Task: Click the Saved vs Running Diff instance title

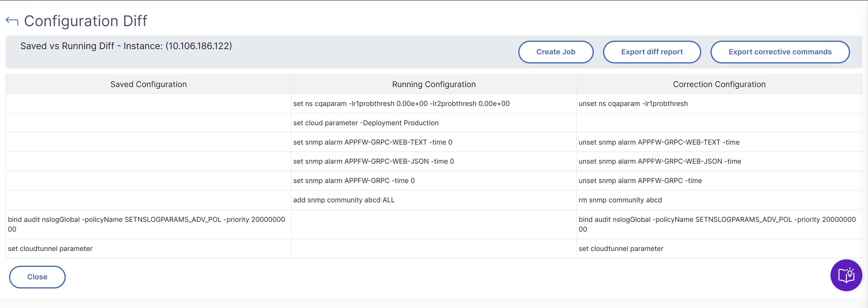Action: [126, 46]
